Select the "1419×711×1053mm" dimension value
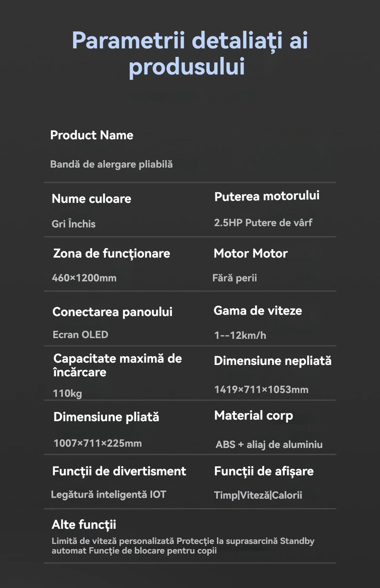Image resolution: width=380 pixels, height=588 pixels. pos(261,390)
